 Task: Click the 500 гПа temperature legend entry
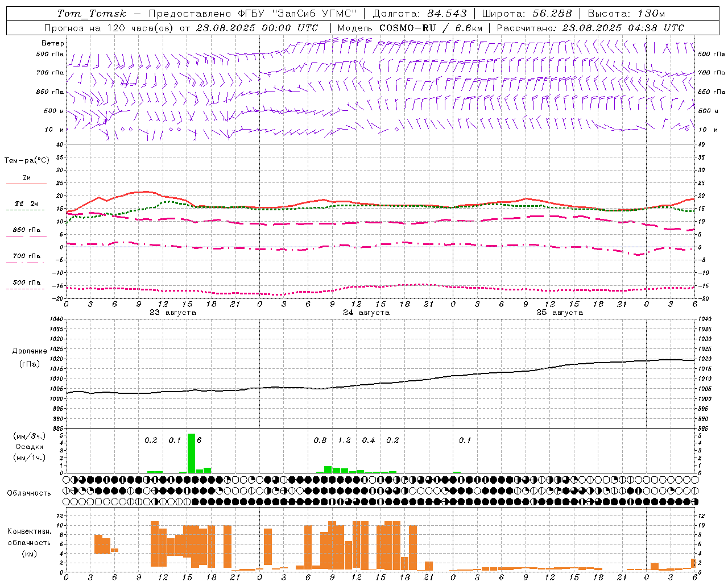click(26, 284)
